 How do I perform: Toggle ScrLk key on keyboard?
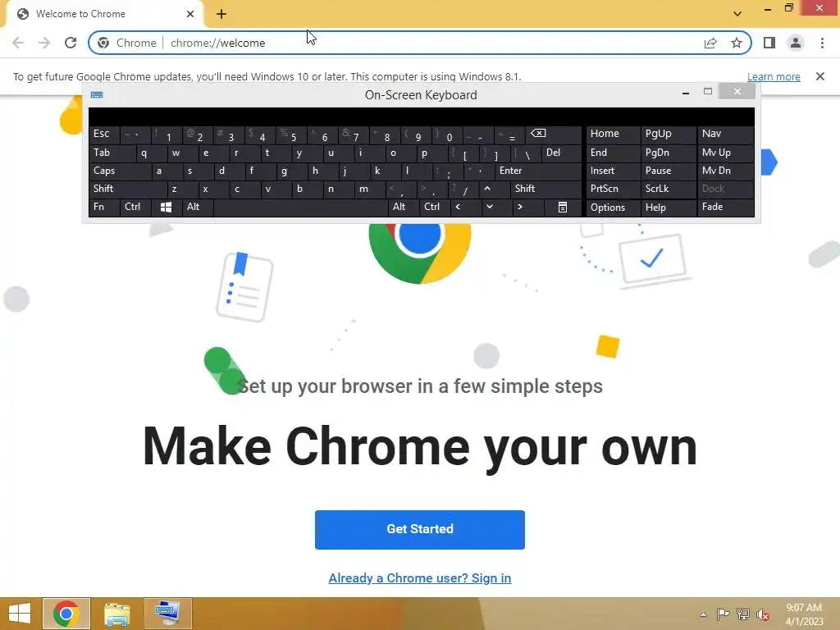[x=668, y=189]
